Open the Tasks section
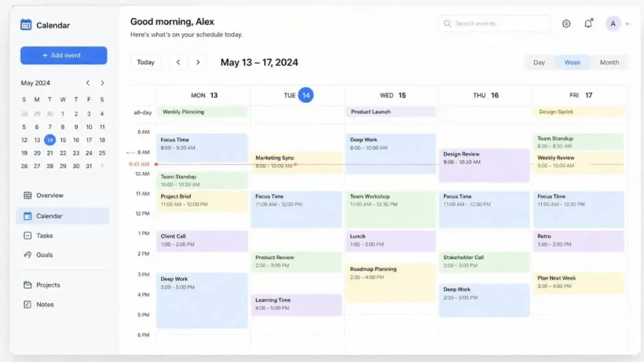This screenshot has width=644, height=362. pos(46,235)
